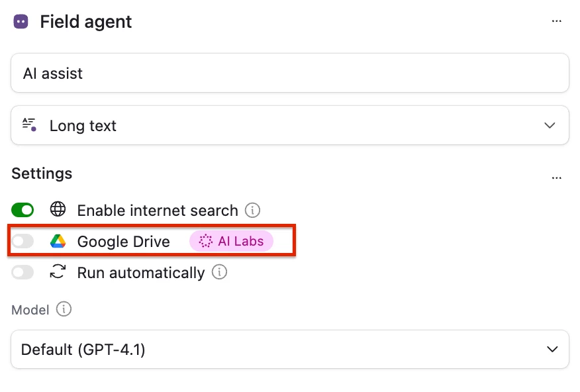Click the AI Labs badge
Image resolution: width=580 pixels, height=392 pixels.
[232, 241]
